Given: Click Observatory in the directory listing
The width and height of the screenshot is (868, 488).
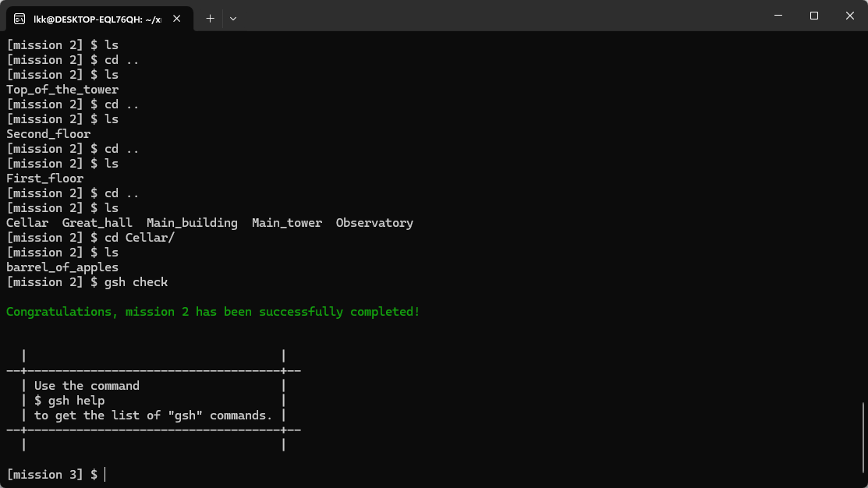Looking at the screenshot, I should point(374,223).
